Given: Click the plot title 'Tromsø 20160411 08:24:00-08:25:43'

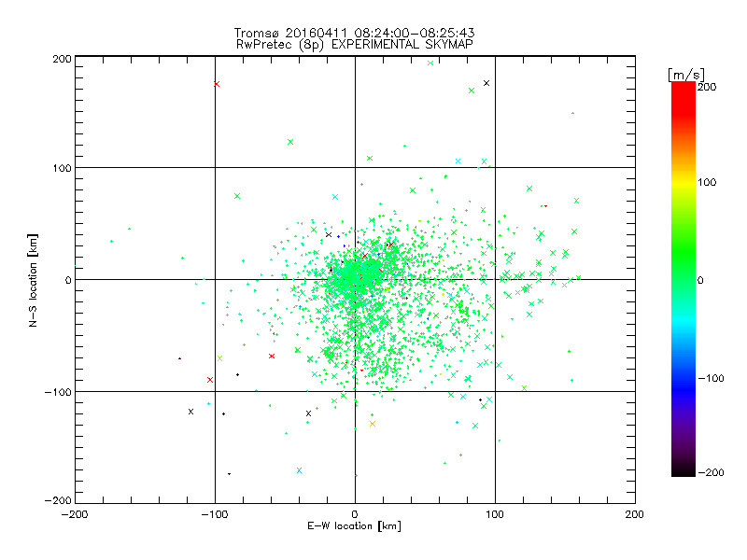Looking at the screenshot, I should pos(354,33).
